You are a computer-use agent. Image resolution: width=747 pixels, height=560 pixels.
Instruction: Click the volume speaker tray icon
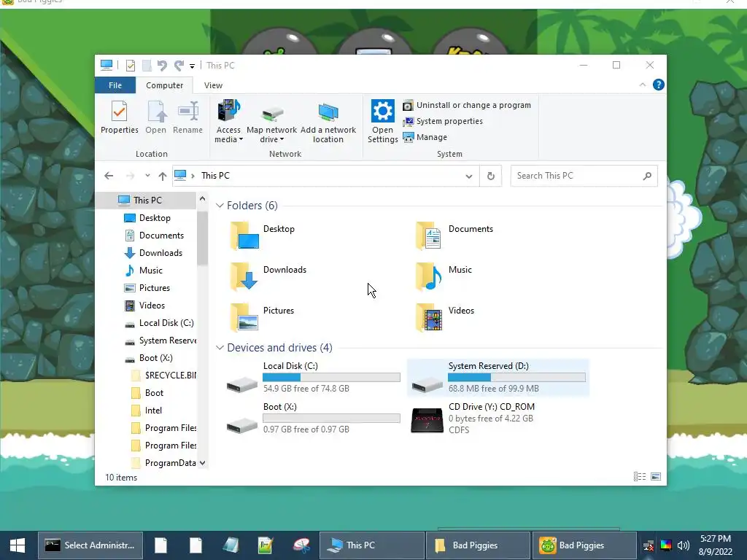(x=683, y=545)
